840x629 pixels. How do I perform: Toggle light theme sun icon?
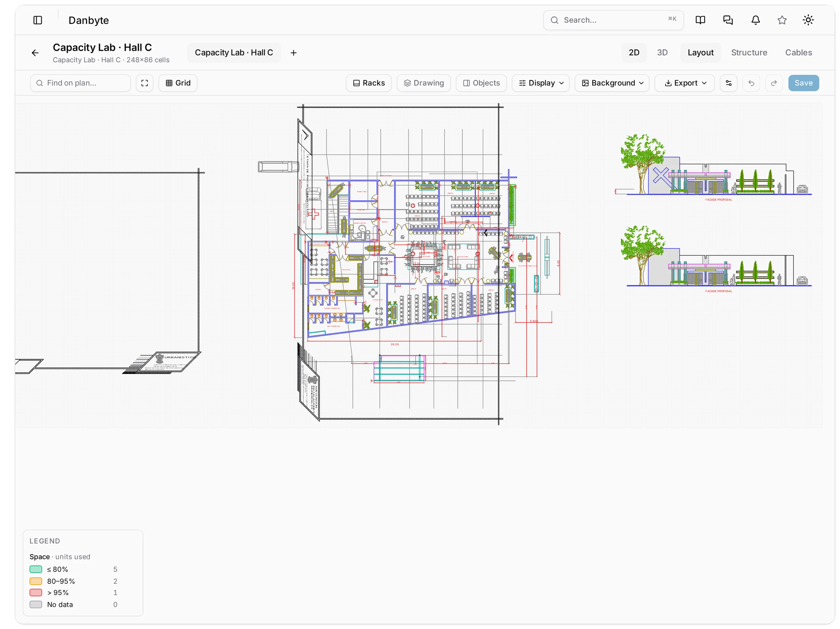click(808, 20)
